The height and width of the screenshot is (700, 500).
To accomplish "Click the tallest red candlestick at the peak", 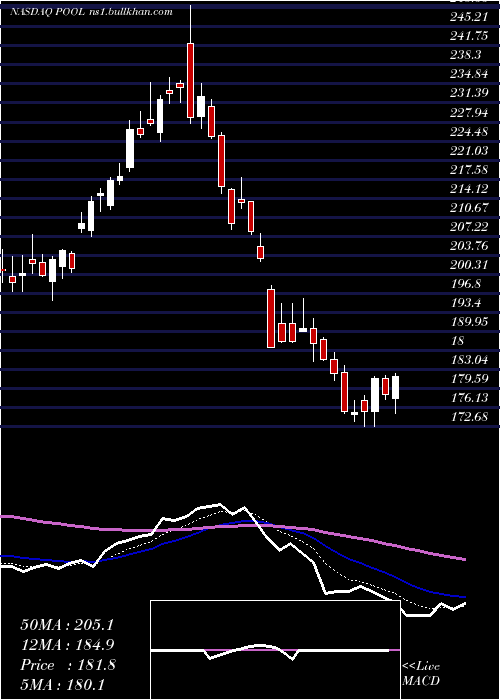I will (x=191, y=80).
